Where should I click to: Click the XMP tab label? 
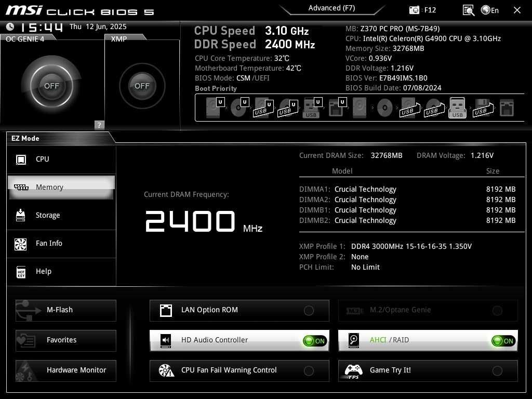119,39
